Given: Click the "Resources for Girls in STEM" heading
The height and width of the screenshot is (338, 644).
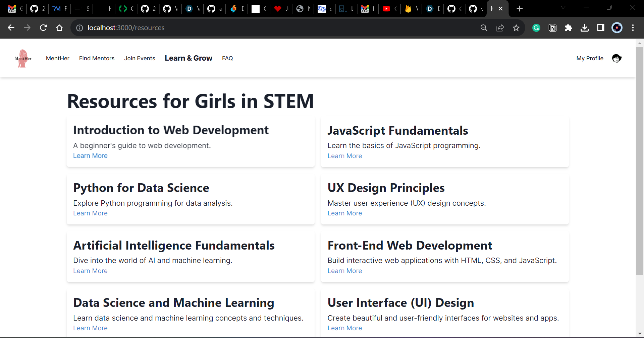Looking at the screenshot, I should [x=191, y=101].
